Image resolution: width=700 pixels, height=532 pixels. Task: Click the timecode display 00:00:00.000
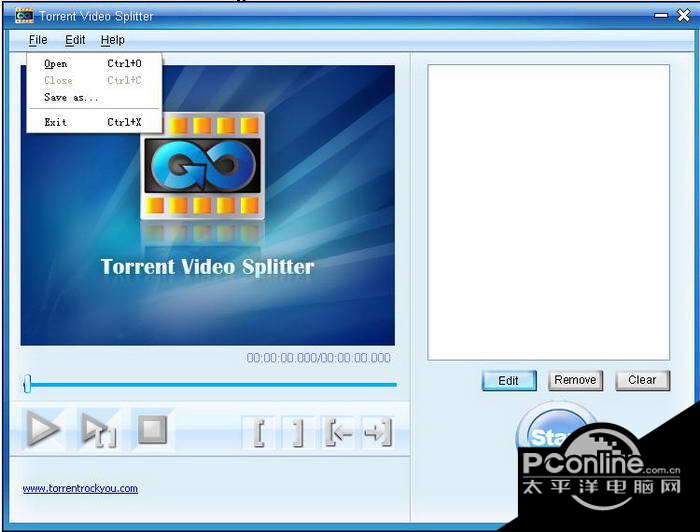coord(318,358)
